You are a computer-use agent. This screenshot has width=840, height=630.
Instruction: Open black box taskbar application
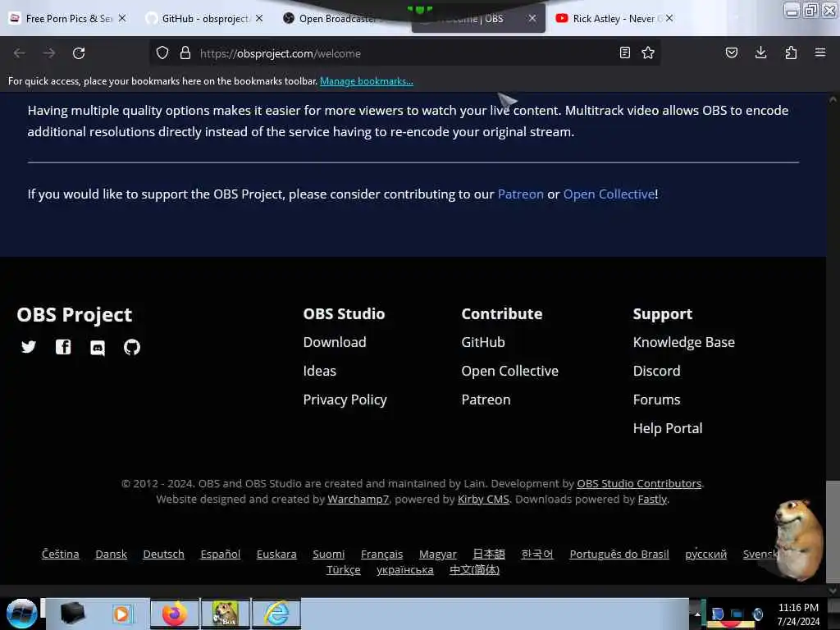pos(73,613)
